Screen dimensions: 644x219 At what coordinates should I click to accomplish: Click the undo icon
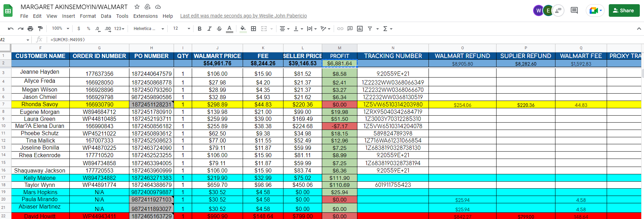[11, 29]
